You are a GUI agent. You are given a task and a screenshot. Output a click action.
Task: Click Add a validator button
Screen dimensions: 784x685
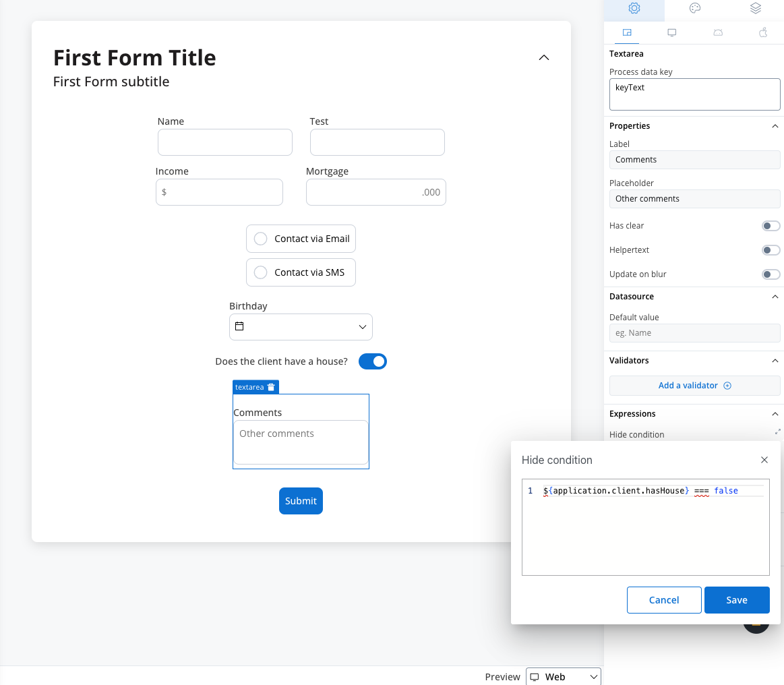pos(694,386)
